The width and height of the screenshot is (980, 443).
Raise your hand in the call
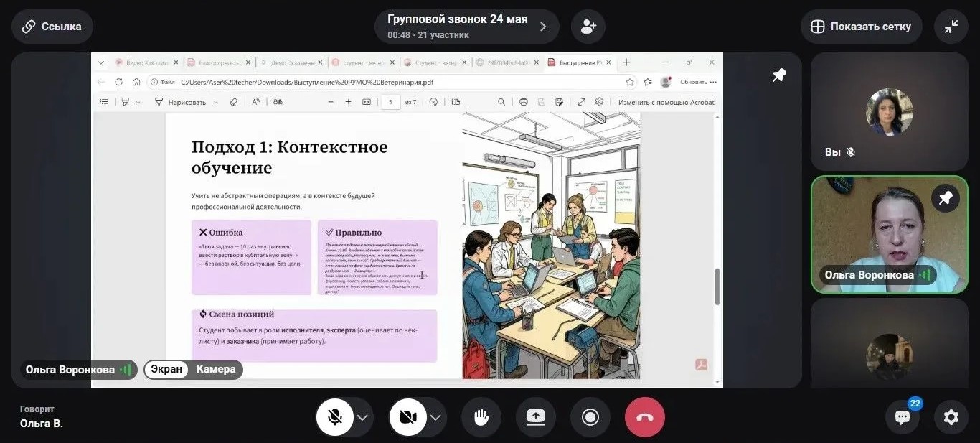pos(481,417)
